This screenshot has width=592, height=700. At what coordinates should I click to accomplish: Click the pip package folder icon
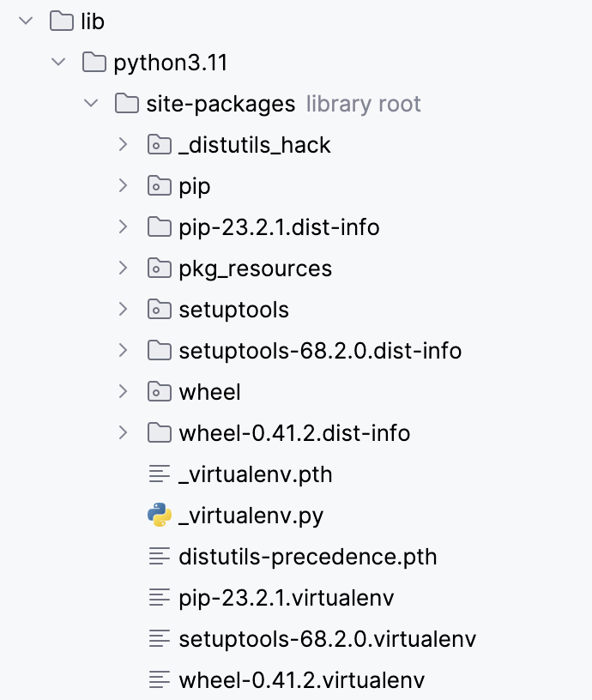160,186
